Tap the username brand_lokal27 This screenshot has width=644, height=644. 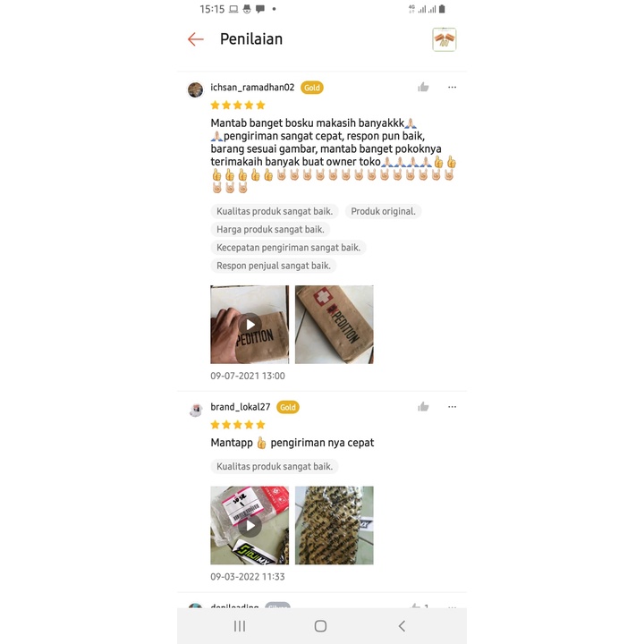241,407
